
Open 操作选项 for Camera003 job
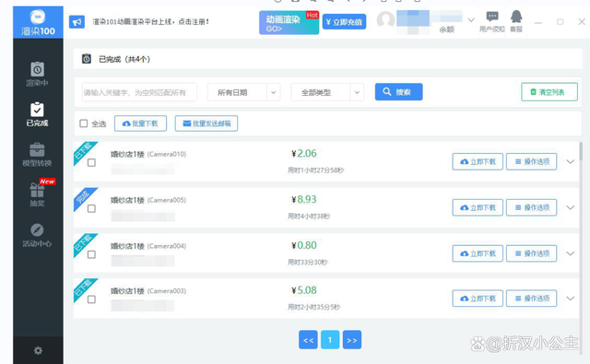click(531, 299)
